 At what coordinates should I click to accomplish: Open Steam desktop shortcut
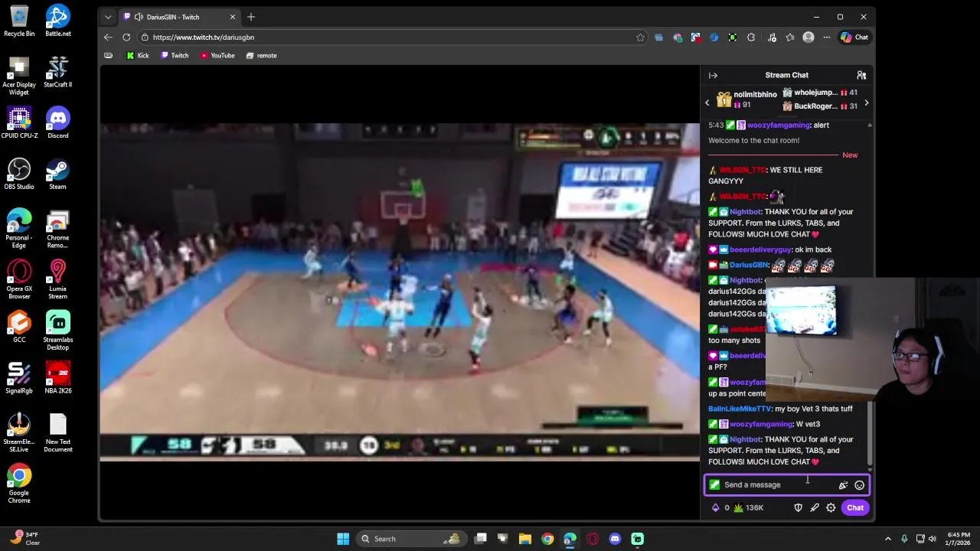click(x=57, y=174)
